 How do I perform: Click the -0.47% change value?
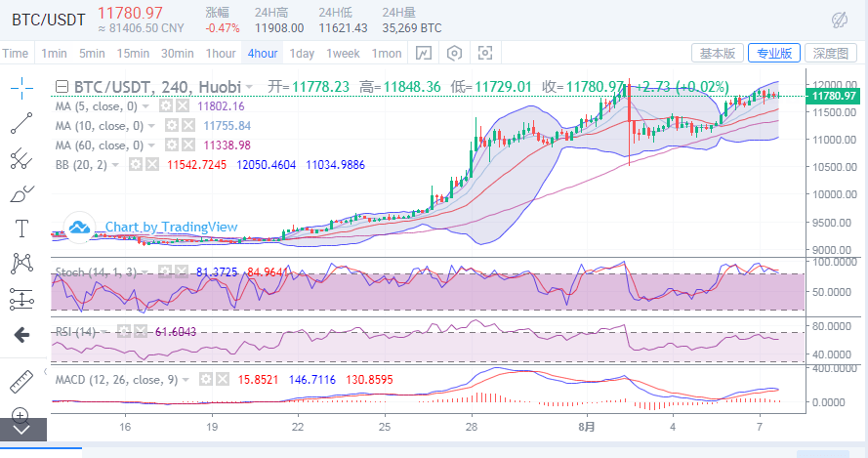click(223, 27)
